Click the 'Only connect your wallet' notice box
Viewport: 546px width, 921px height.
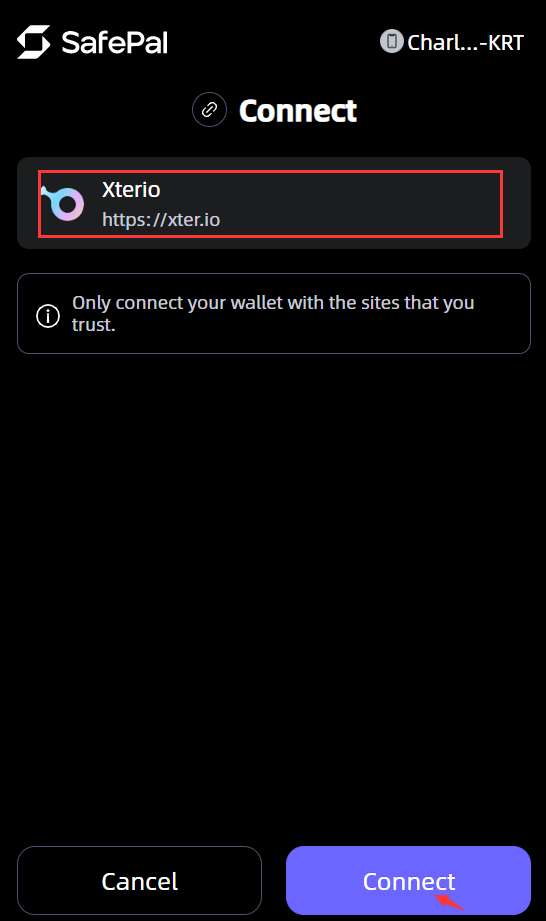[x=274, y=313]
